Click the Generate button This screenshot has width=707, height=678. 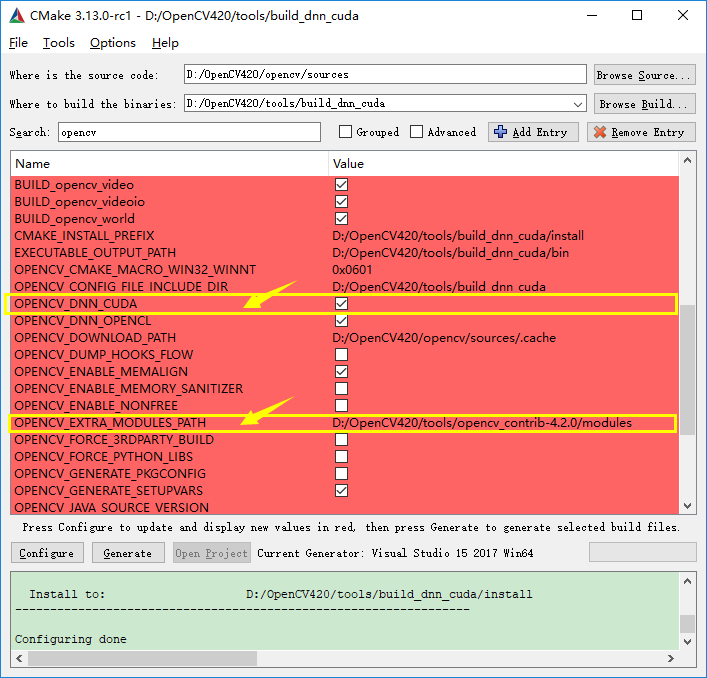click(128, 553)
